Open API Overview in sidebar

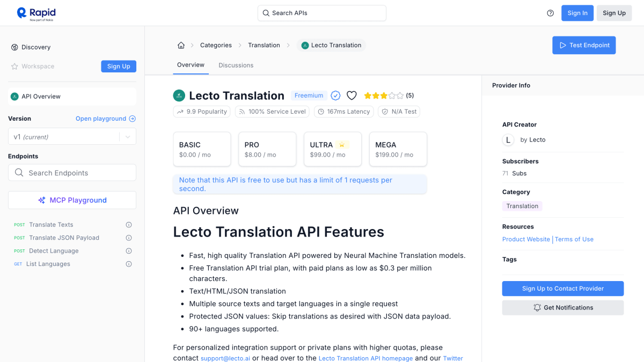[72, 97]
